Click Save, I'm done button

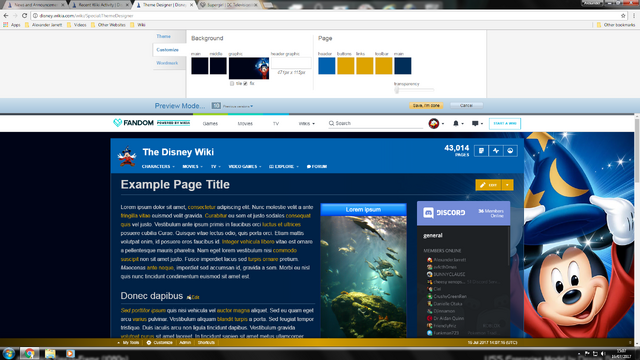[x=426, y=105]
